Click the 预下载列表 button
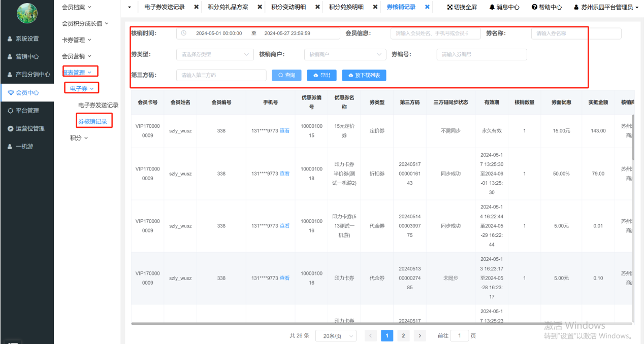The image size is (644, 344). coord(364,75)
